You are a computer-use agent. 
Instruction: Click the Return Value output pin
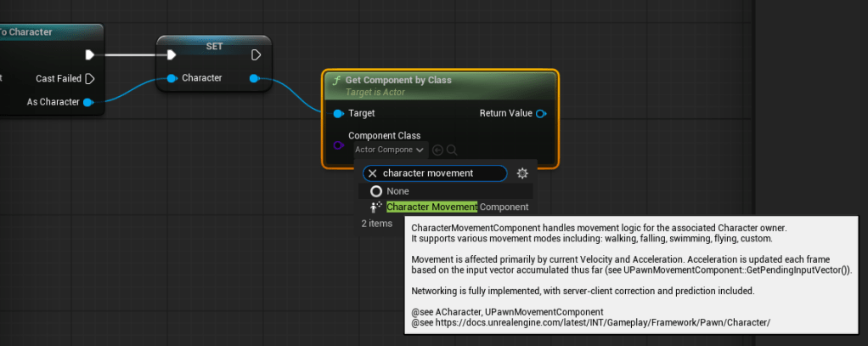tap(541, 113)
